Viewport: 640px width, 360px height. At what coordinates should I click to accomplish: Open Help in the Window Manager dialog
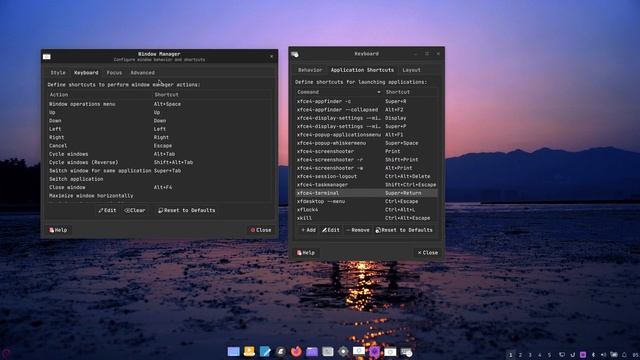pyautogui.click(x=58, y=230)
